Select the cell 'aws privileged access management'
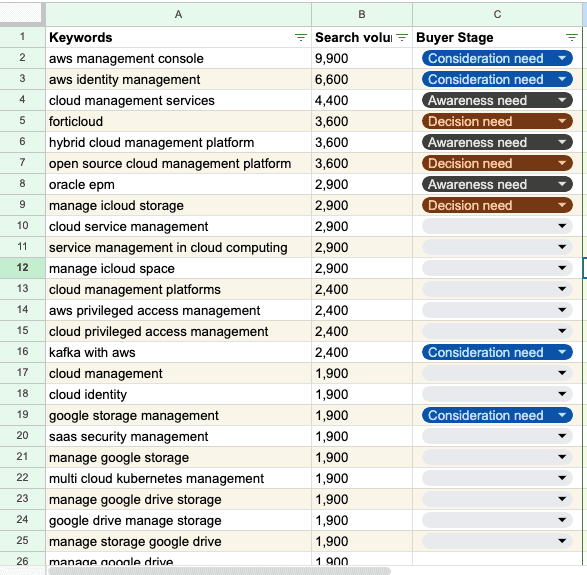The image size is (587, 575). [x=179, y=310]
